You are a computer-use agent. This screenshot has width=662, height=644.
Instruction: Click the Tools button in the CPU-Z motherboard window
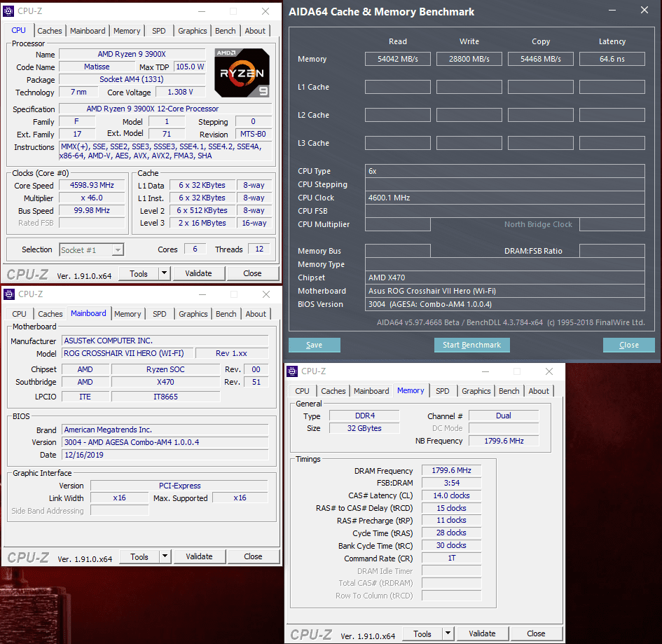click(139, 556)
